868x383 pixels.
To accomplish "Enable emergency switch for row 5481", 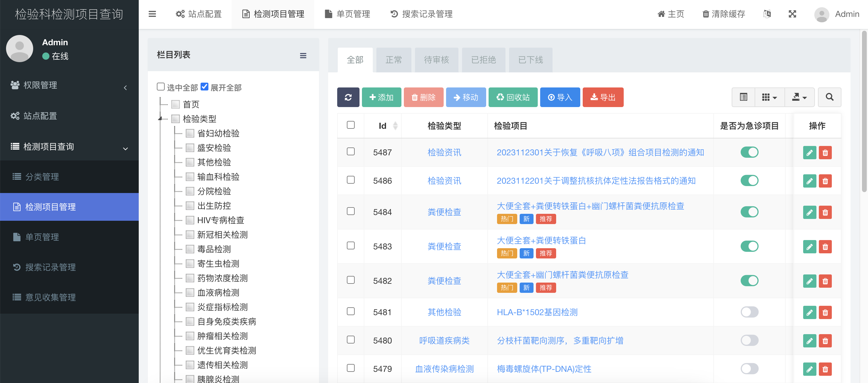I will [749, 312].
